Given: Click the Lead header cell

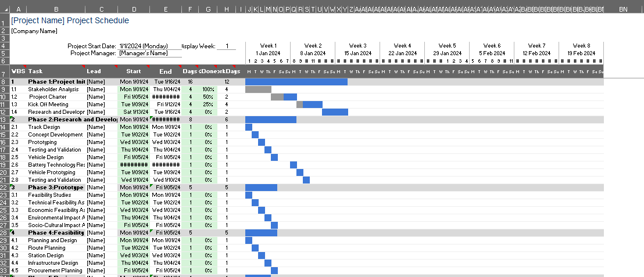Looking at the screenshot, I should pyautogui.click(x=102, y=71).
